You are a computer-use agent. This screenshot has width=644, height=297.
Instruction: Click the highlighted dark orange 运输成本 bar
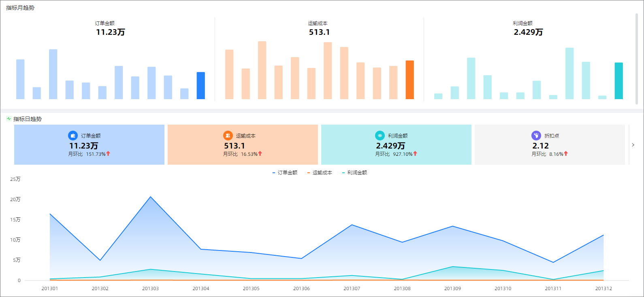click(x=409, y=80)
